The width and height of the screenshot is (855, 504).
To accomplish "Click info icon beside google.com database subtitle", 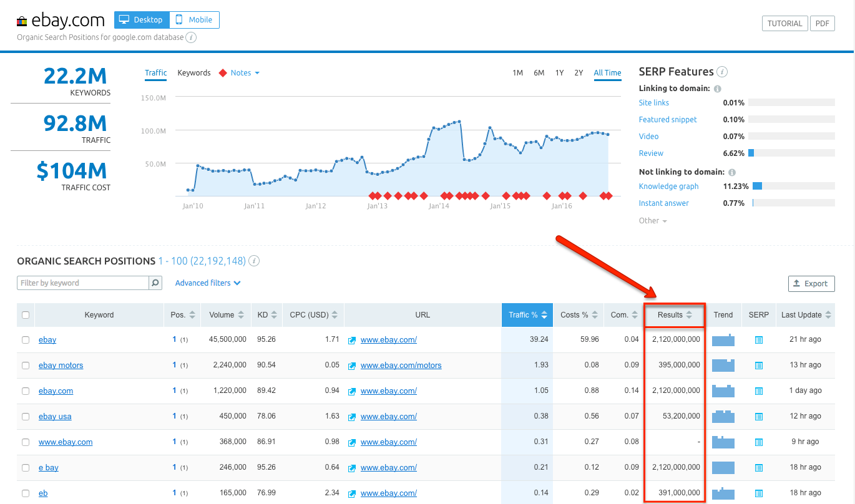I will [192, 37].
